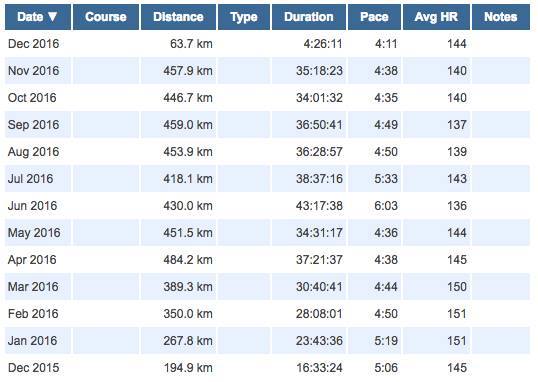538x382 pixels.
Task: Click the 484.2 km distance cell
Action: click(x=188, y=259)
